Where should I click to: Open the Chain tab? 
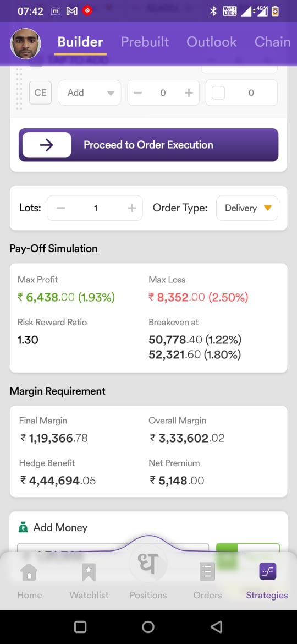click(x=272, y=42)
